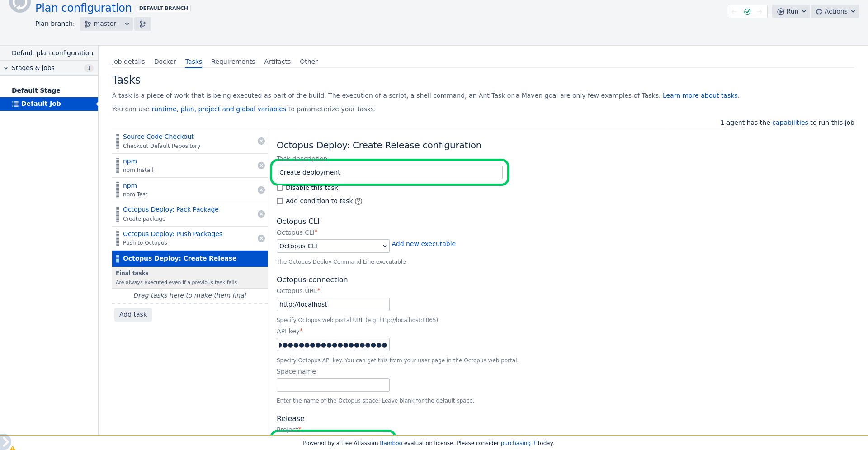Collapse the Stages & jobs section

click(x=6, y=68)
